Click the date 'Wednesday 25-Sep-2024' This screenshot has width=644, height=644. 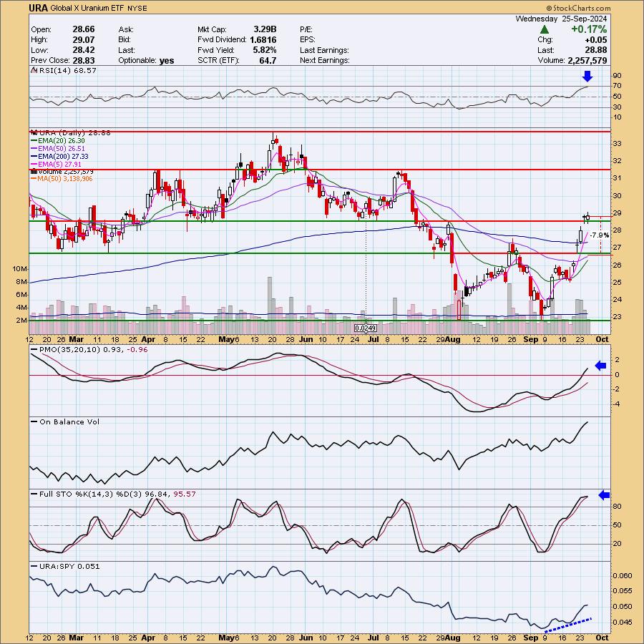click(561, 19)
